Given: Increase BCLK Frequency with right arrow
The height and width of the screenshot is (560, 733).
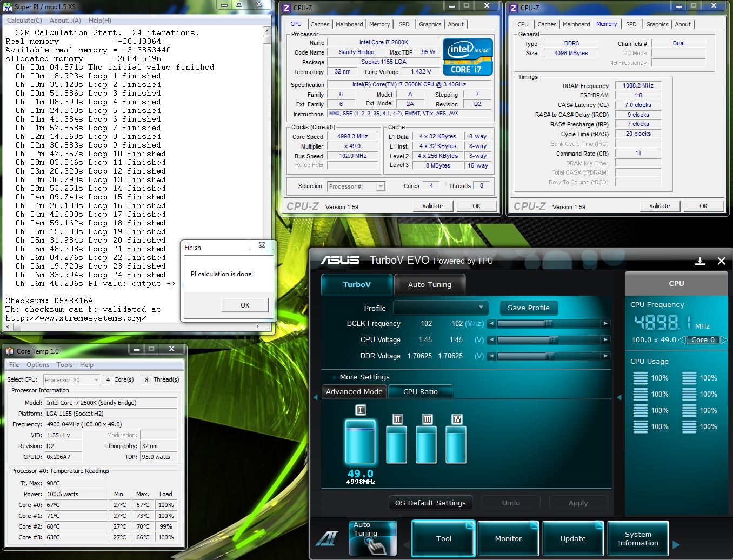Looking at the screenshot, I should 605,324.
